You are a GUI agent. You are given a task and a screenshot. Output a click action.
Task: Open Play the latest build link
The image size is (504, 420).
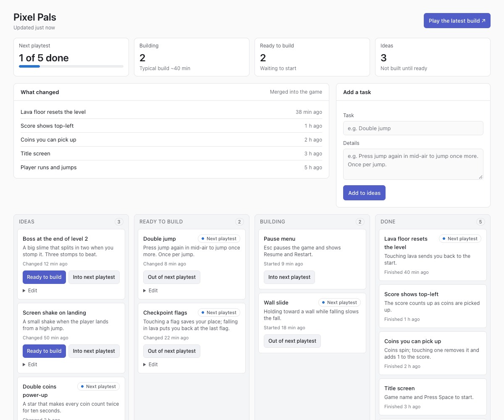(x=457, y=21)
